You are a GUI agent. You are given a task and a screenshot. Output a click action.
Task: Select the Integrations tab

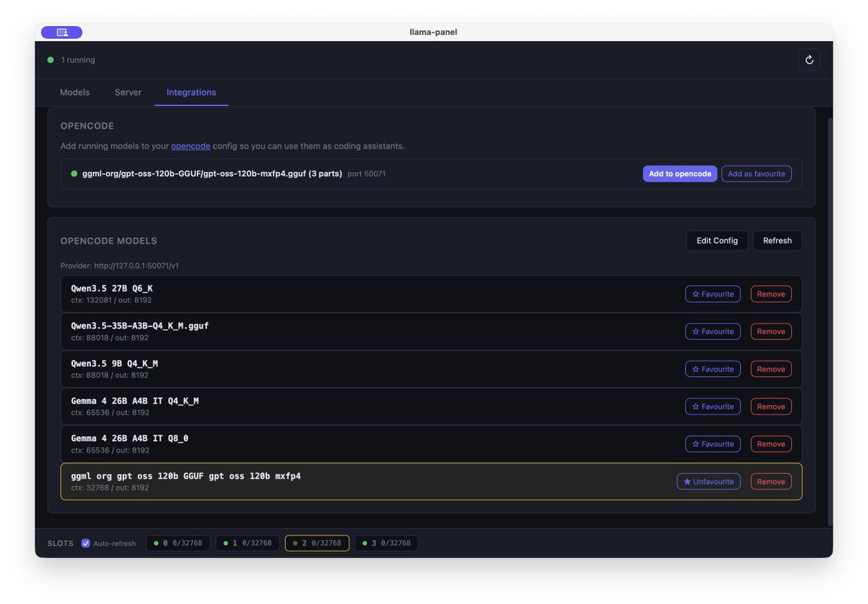[191, 93]
